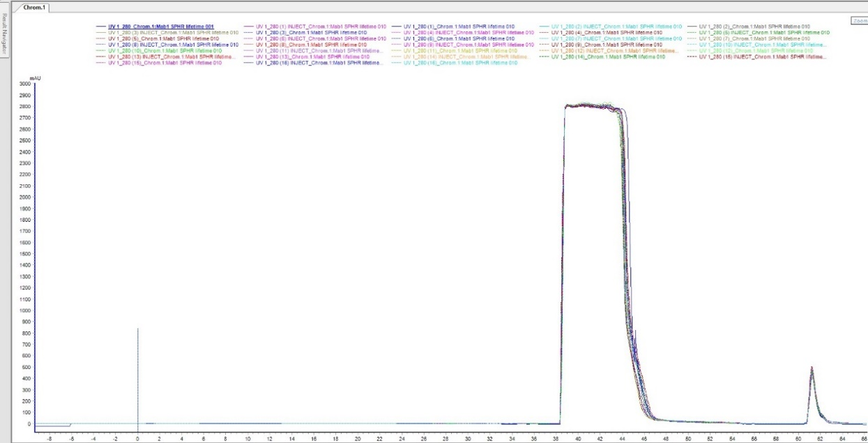Pick the UV 1_280 (15)_Chrom legend entry

click(x=165, y=63)
